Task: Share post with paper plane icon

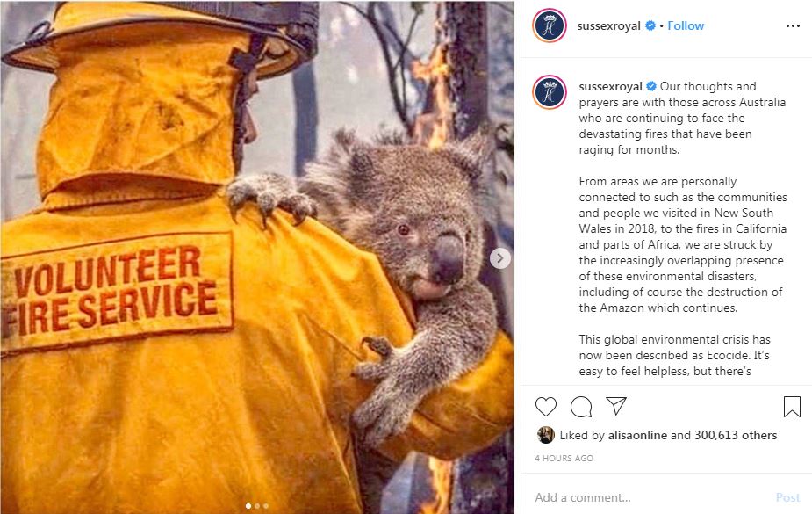Action: [616, 406]
